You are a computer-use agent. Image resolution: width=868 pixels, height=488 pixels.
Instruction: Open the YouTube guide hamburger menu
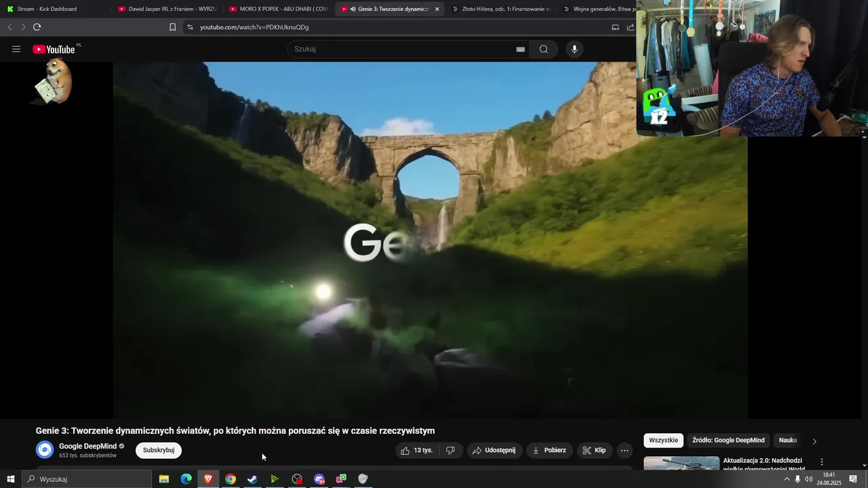[x=16, y=49]
